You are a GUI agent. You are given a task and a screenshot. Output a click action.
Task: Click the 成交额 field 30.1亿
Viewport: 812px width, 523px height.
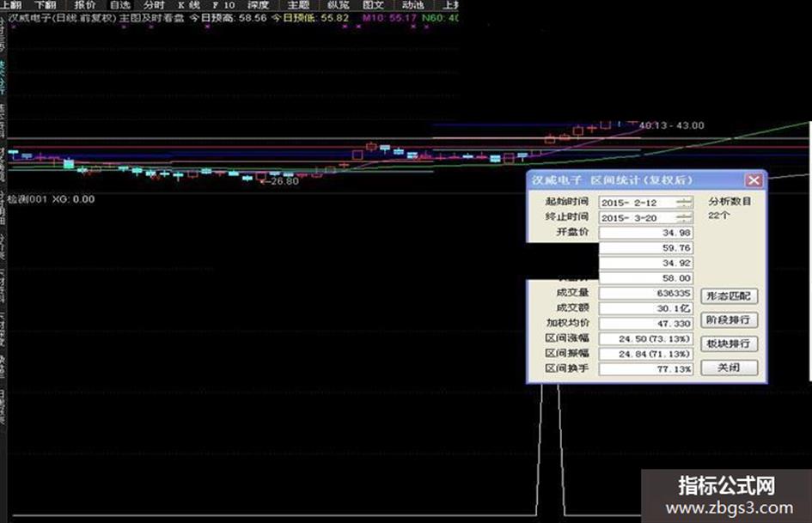[646, 308]
